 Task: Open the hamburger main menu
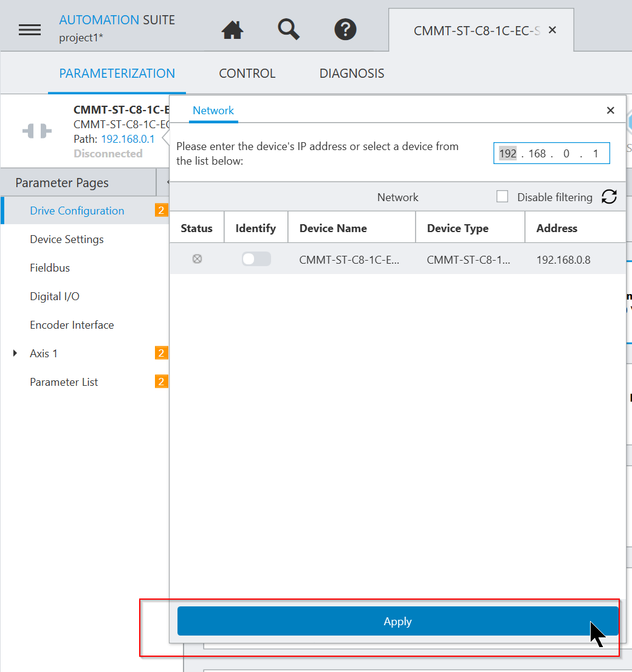(30, 30)
